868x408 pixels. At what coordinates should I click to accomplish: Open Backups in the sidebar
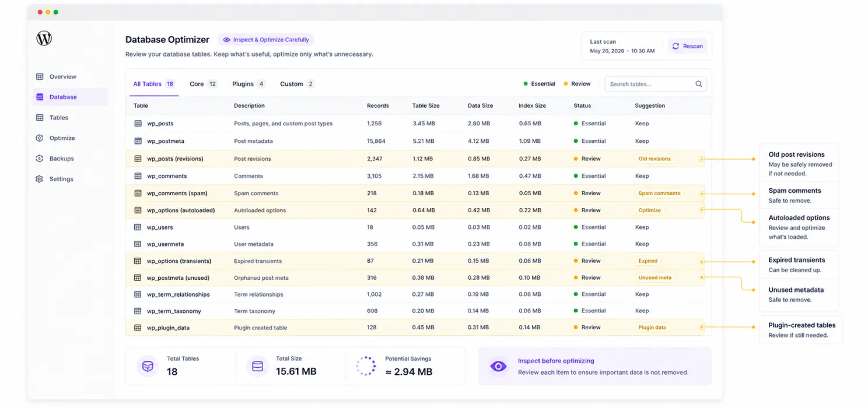coord(55,159)
